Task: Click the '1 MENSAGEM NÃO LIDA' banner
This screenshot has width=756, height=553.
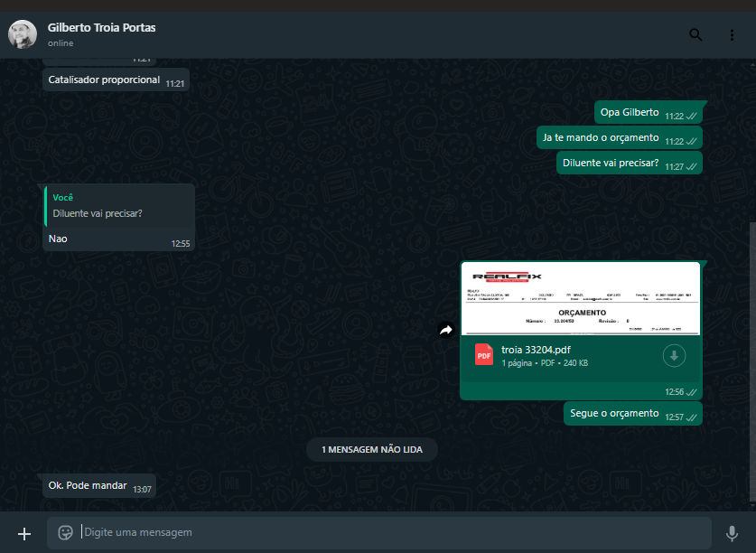Action: (x=372, y=449)
